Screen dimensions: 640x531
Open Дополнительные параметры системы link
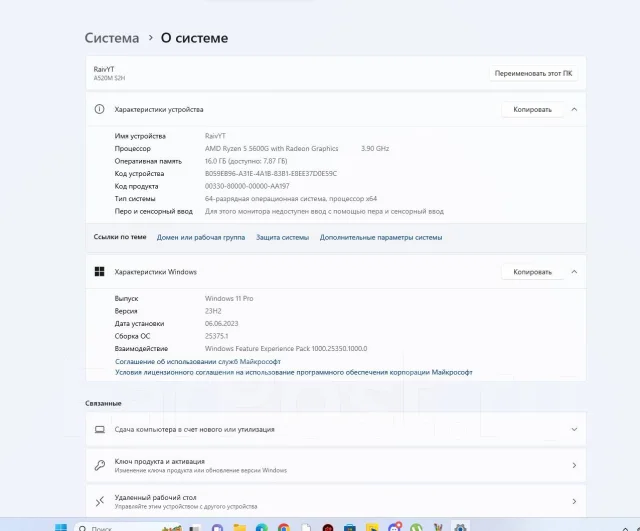pyautogui.click(x=381, y=238)
